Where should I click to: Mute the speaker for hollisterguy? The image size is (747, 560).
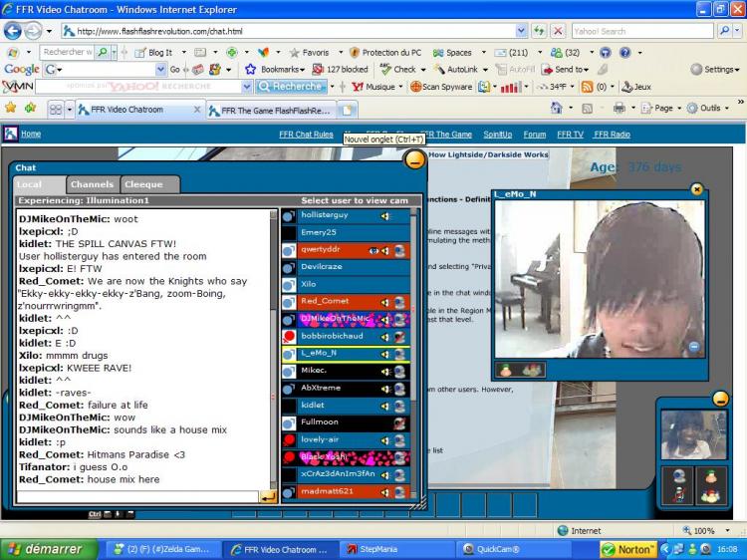pos(385,215)
